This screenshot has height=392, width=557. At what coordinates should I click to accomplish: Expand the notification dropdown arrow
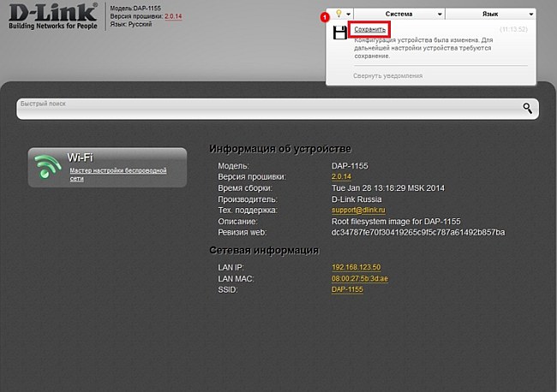[352, 15]
